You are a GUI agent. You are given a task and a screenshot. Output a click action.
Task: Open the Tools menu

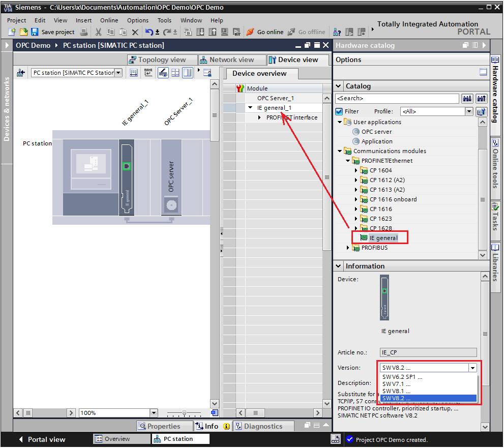pos(164,20)
